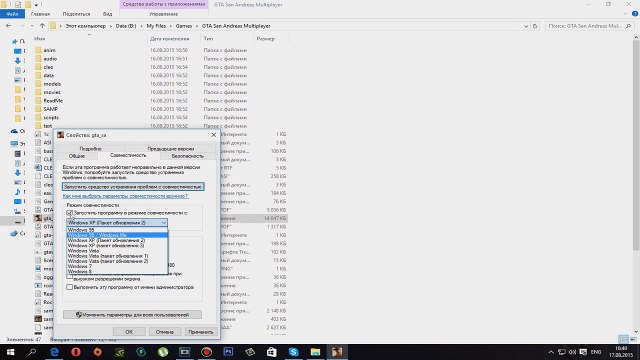640x360 pixels.
Task: Open Photoshop from the taskbar
Action: [228, 352]
